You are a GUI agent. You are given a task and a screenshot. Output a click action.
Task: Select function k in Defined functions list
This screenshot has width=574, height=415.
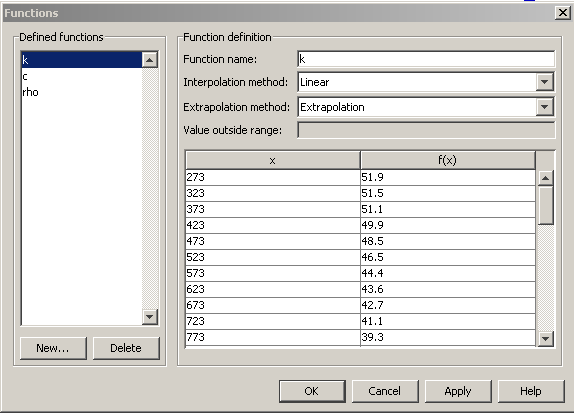coord(82,60)
